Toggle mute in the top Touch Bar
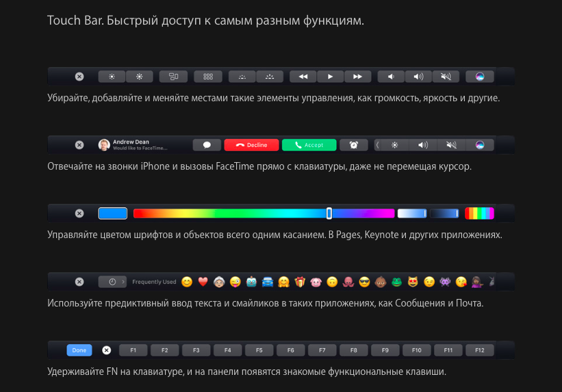This screenshot has height=392, width=562. 446,77
